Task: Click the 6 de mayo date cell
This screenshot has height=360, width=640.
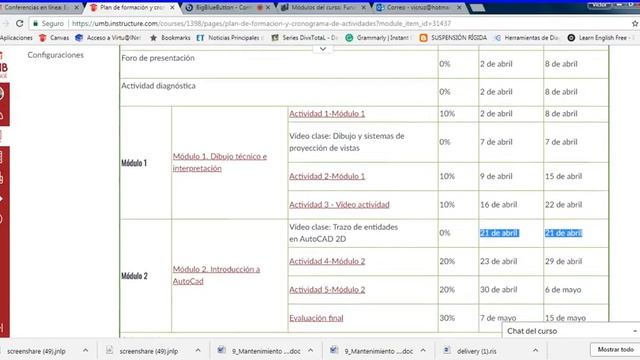Action: pos(563,290)
